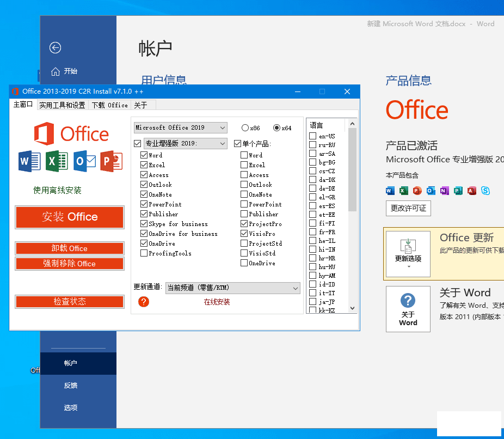The image size is (504, 439).
Task: Uncheck the VisioPro single product
Action: click(x=244, y=234)
